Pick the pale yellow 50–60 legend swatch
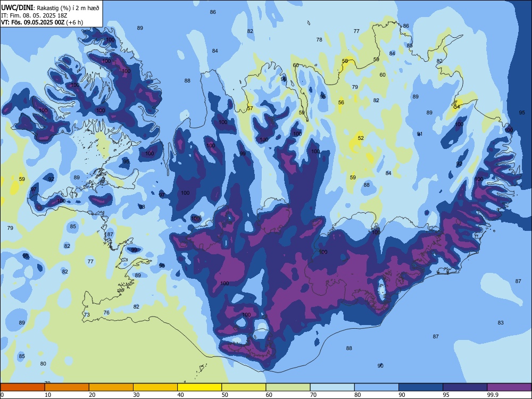 point(244,387)
